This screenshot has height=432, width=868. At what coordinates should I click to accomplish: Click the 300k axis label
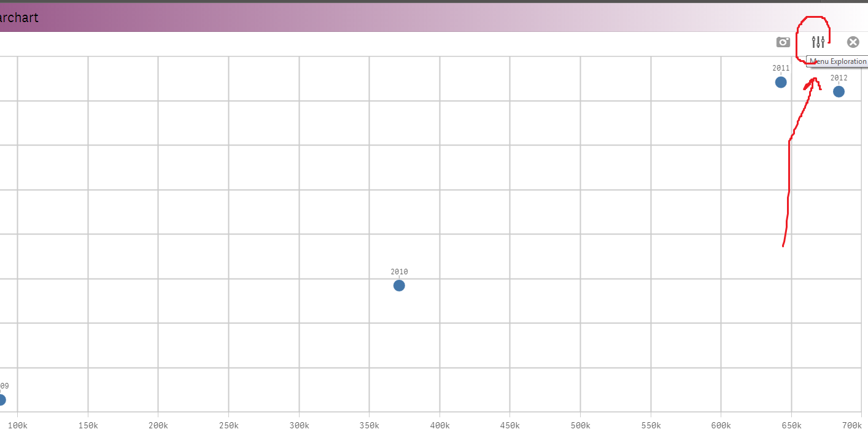click(x=299, y=425)
